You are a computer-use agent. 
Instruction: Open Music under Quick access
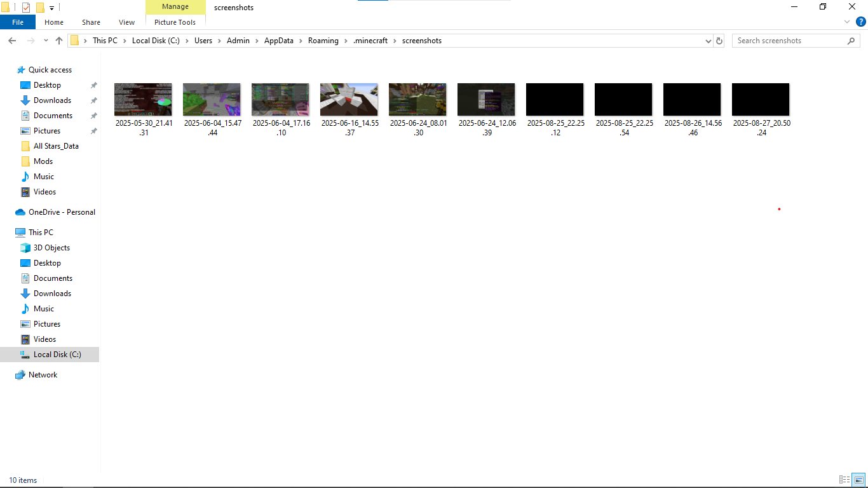tap(44, 177)
